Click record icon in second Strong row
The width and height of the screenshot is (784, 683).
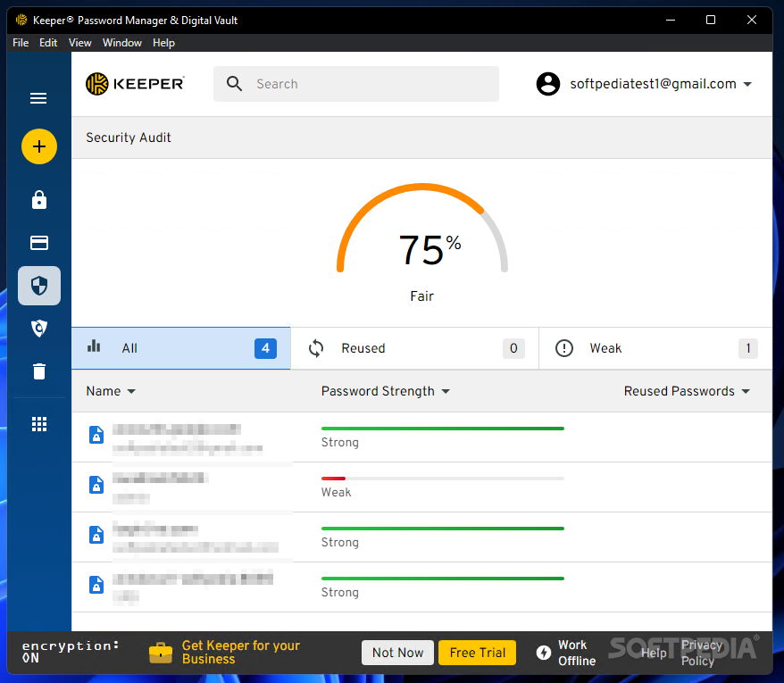(x=96, y=535)
